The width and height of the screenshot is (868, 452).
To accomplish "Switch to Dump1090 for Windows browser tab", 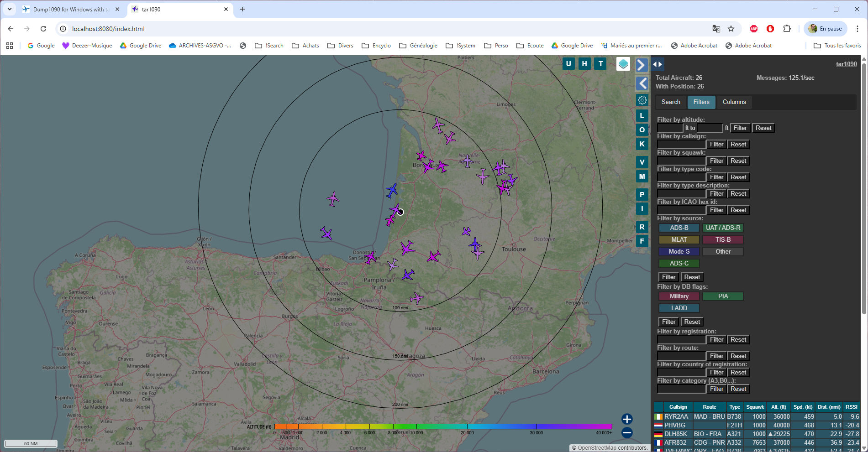I will coord(72,9).
